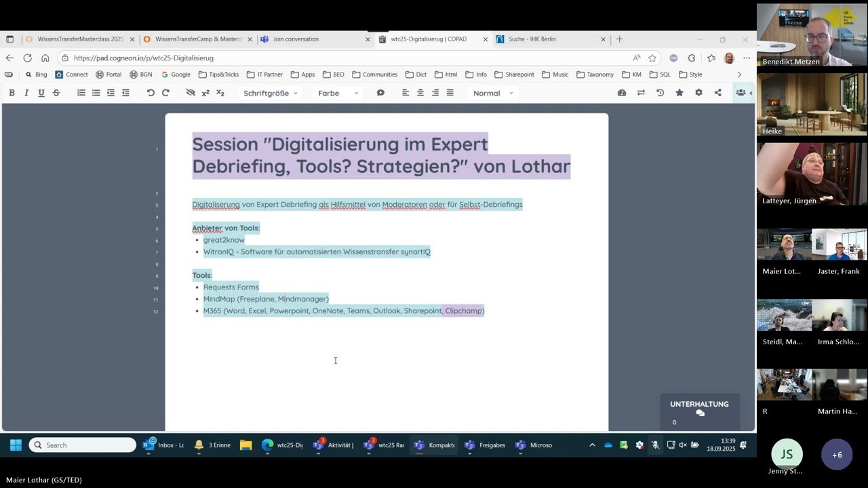
Task: Open the vertical tabs actions menu icon
Action: coord(9,39)
